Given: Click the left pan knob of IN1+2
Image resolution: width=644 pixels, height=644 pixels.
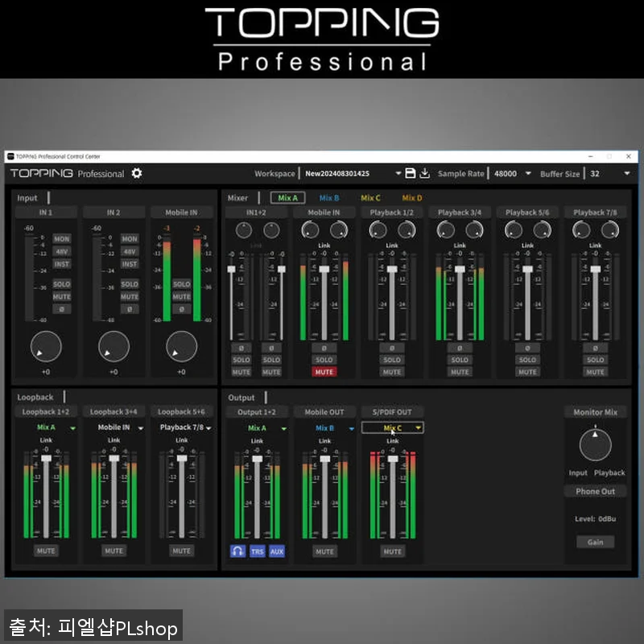Looking at the screenshot, I should click(244, 230).
